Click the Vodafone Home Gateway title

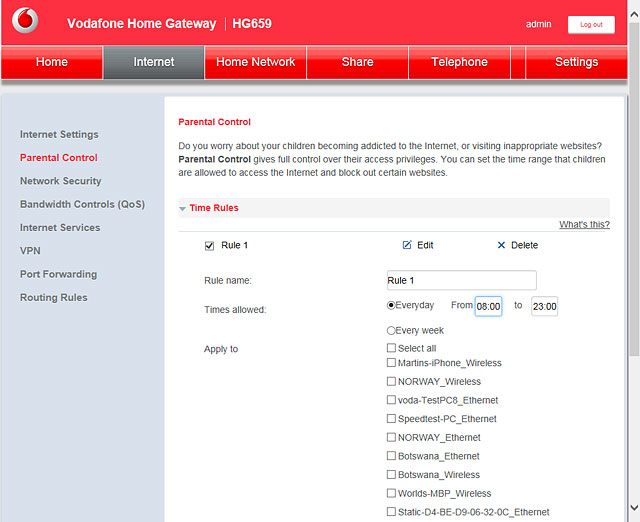[x=142, y=24]
